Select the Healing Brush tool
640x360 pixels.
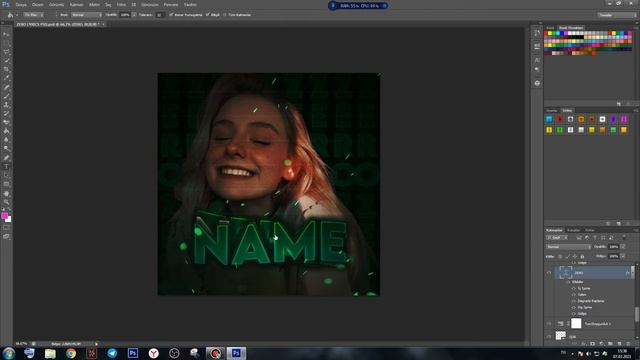tap(6, 87)
